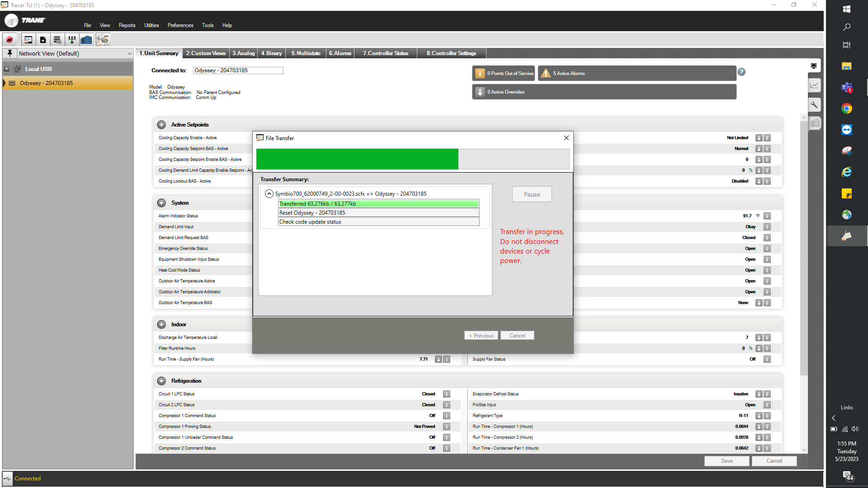Click the technician with box toolbar icon
Screen dimensions: 868x488
pos(103,40)
